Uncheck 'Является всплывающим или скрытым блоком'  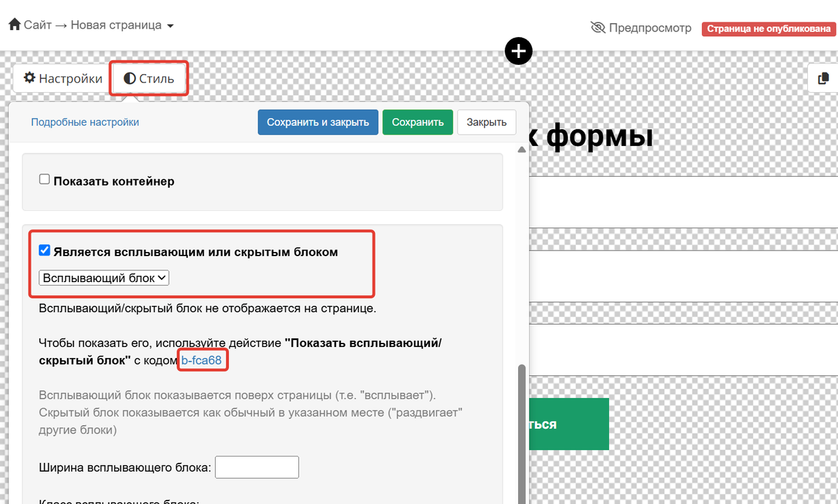click(x=45, y=251)
